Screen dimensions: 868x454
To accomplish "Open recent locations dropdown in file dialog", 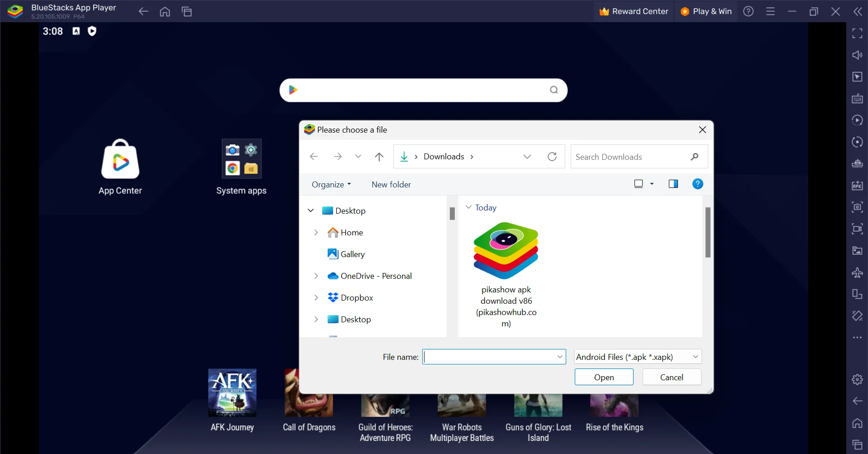I will tap(358, 157).
